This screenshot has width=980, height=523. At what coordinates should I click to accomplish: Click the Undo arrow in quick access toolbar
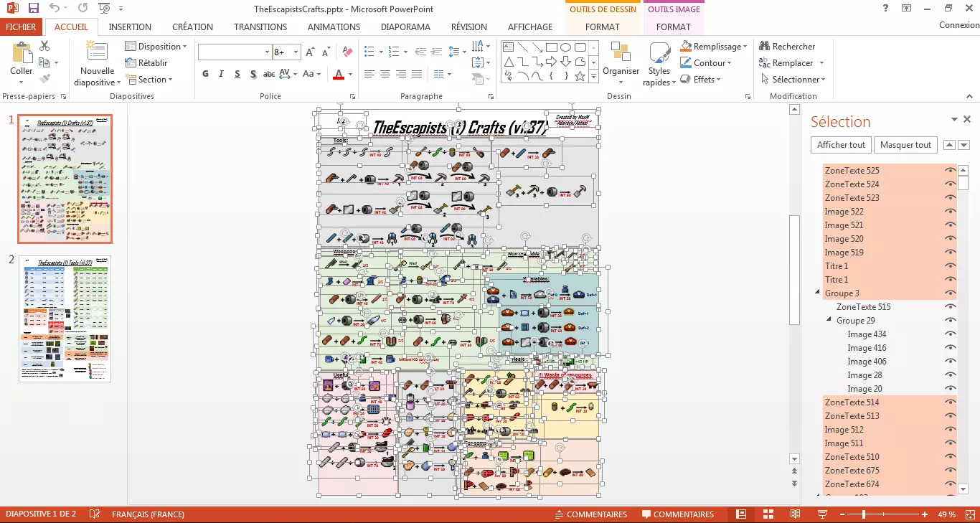pos(55,9)
